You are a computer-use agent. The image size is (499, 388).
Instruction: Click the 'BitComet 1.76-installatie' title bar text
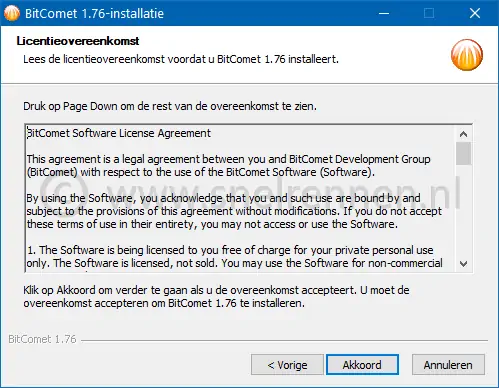(94, 14)
